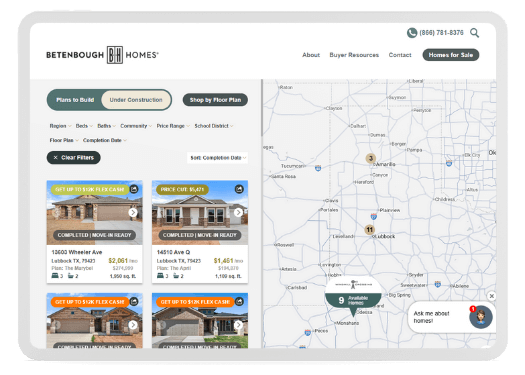Open the About menu item
Viewport: 525px width, 375px height.
311,55
